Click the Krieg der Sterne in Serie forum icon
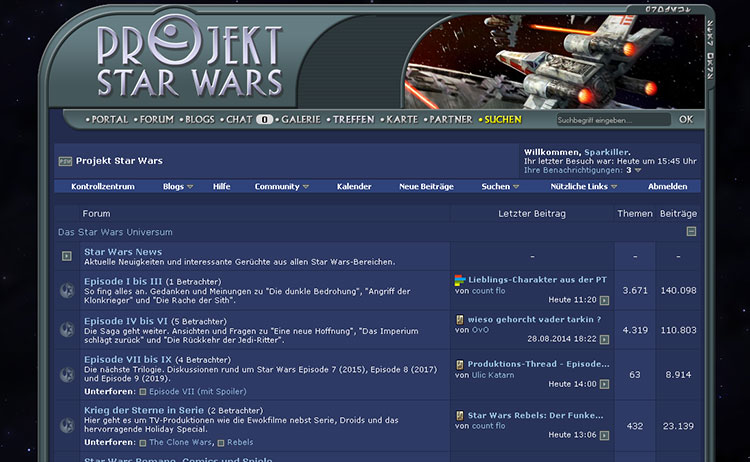 (66, 424)
